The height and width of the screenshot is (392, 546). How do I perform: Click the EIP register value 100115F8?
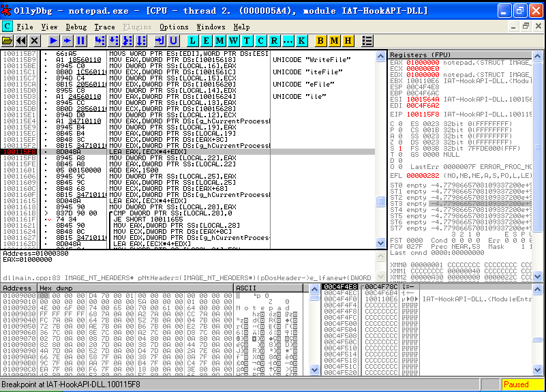click(x=423, y=115)
